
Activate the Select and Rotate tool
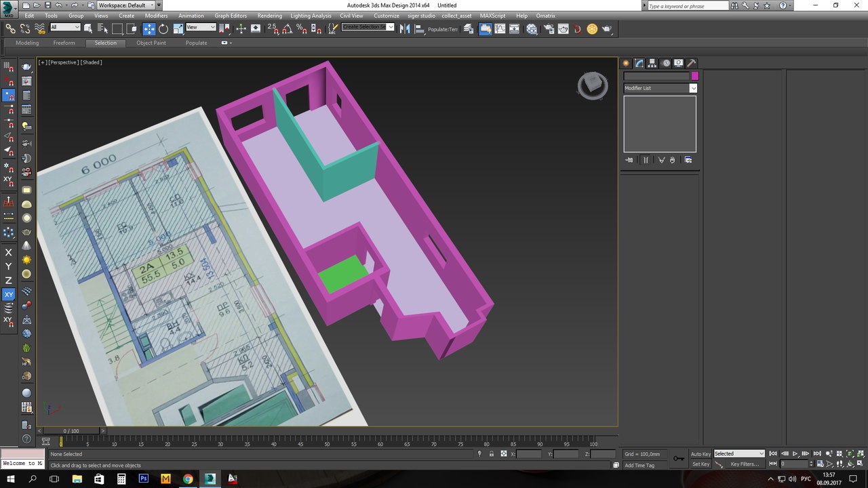(x=163, y=28)
